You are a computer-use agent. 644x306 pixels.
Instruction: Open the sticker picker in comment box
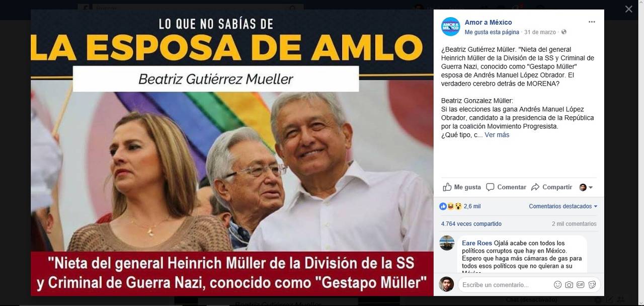592,284
